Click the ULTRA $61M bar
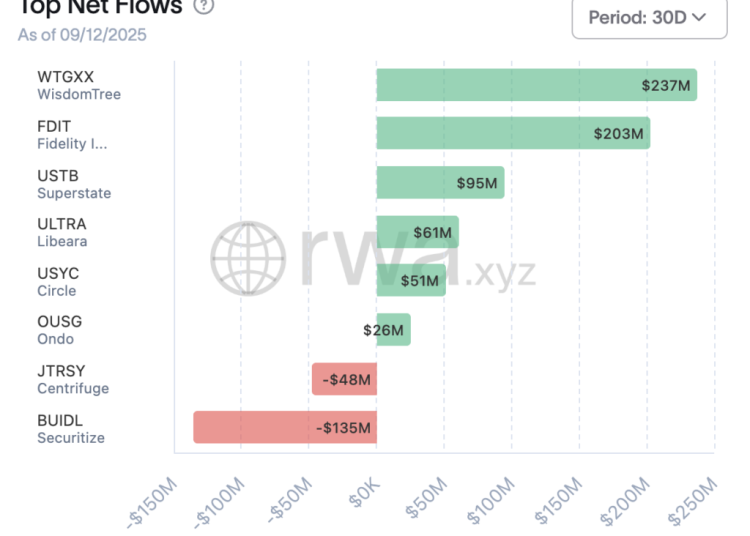 point(417,232)
